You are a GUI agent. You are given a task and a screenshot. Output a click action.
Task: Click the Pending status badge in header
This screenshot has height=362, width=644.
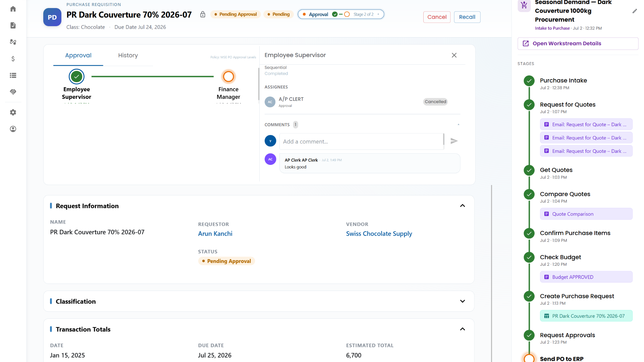(x=278, y=14)
